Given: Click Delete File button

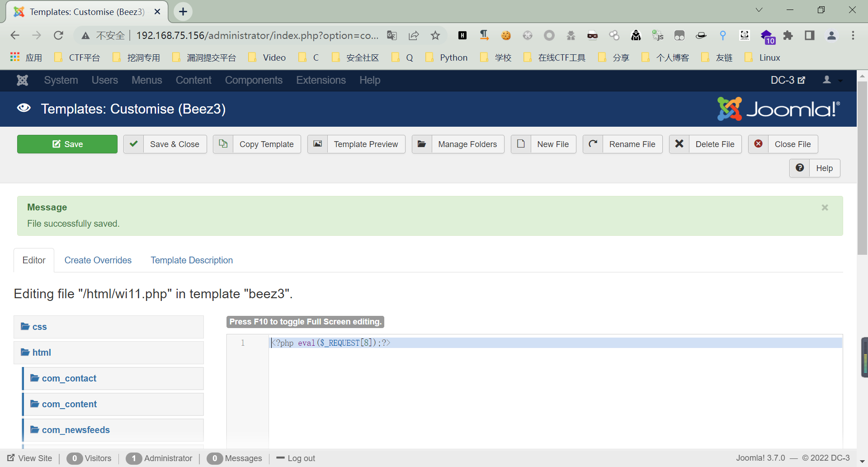Looking at the screenshot, I should coord(705,144).
